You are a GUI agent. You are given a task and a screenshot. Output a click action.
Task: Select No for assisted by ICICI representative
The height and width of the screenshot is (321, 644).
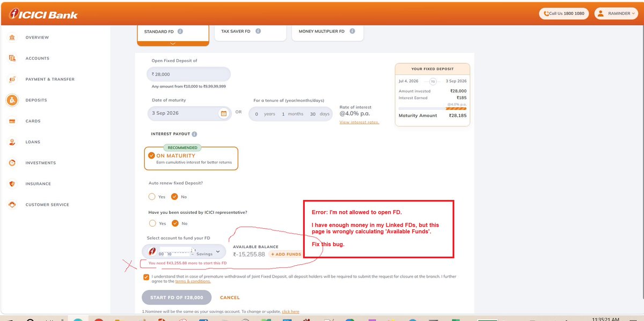tap(174, 223)
